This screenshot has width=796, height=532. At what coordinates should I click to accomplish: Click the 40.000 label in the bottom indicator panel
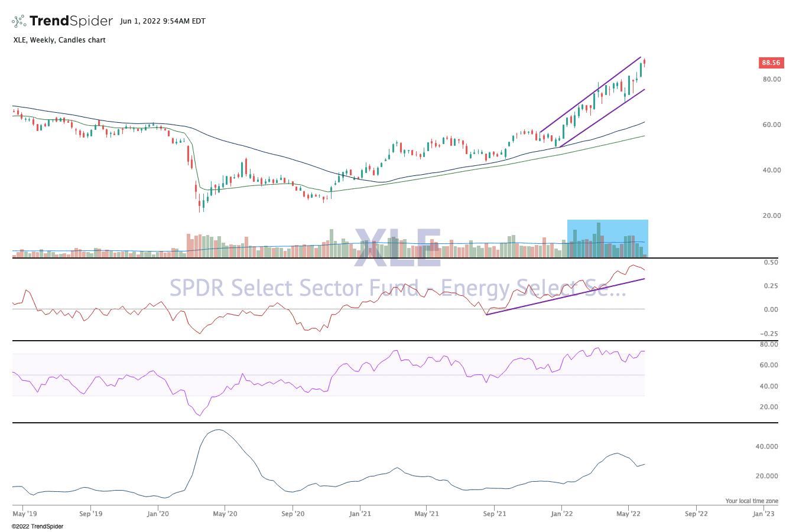click(766, 446)
